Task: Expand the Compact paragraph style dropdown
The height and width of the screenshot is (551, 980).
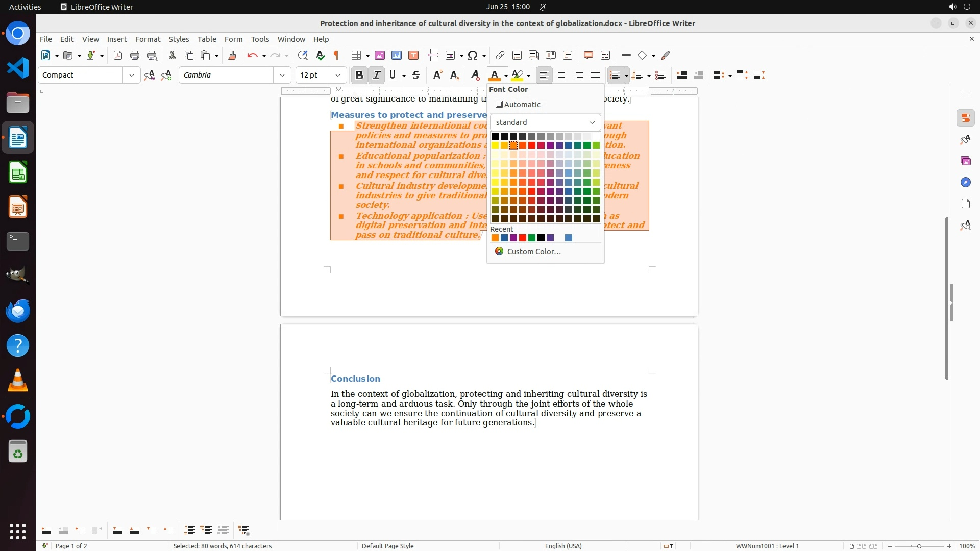Action: point(132,75)
